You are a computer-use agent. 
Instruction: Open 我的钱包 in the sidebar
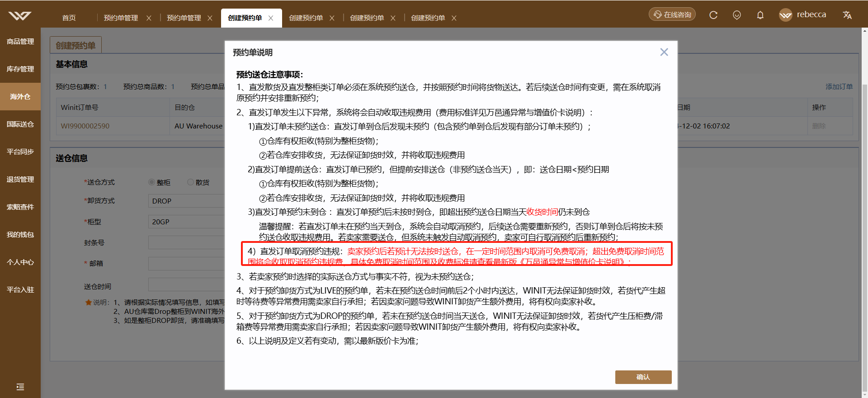pos(20,234)
